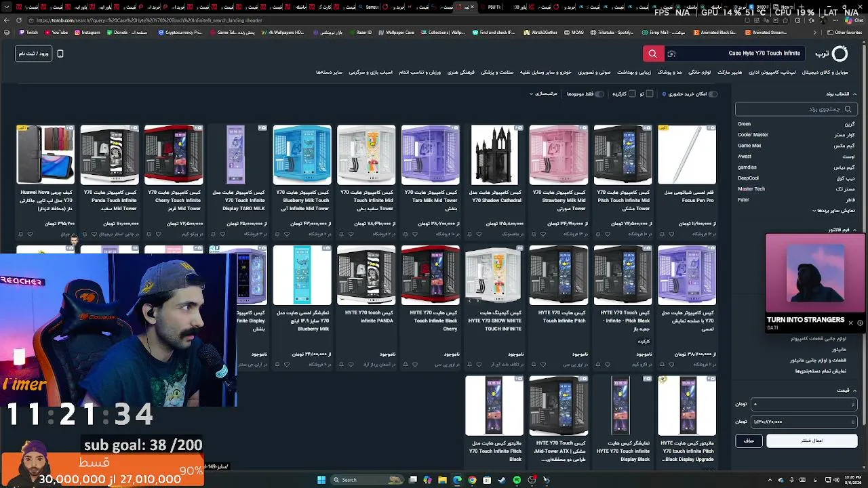Collapse the brand selection (انتخاب برند) section
The height and width of the screenshot is (488, 868).
[x=841, y=94]
